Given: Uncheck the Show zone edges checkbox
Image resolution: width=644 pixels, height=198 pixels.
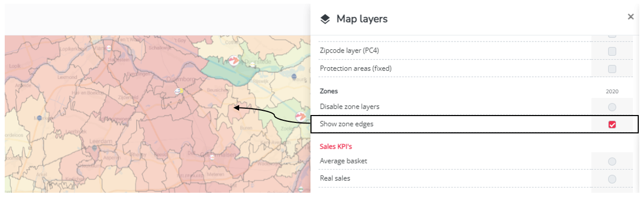Looking at the screenshot, I should click(612, 124).
